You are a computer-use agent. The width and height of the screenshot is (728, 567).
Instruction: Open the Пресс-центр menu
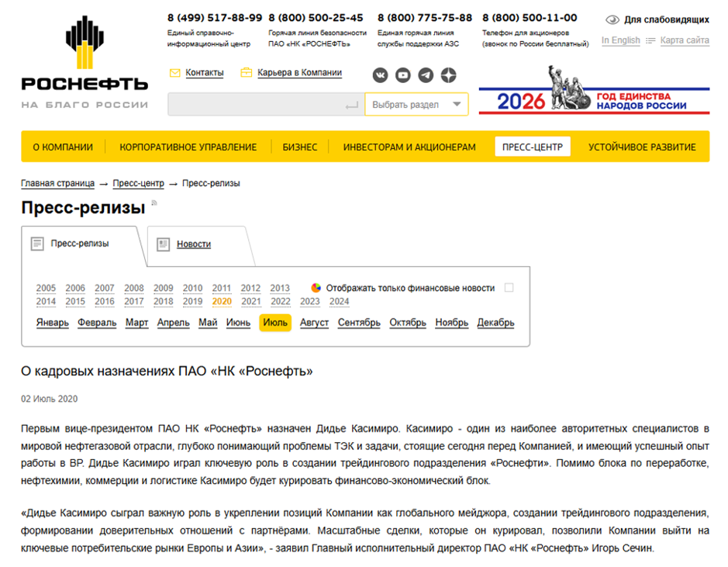click(x=533, y=147)
